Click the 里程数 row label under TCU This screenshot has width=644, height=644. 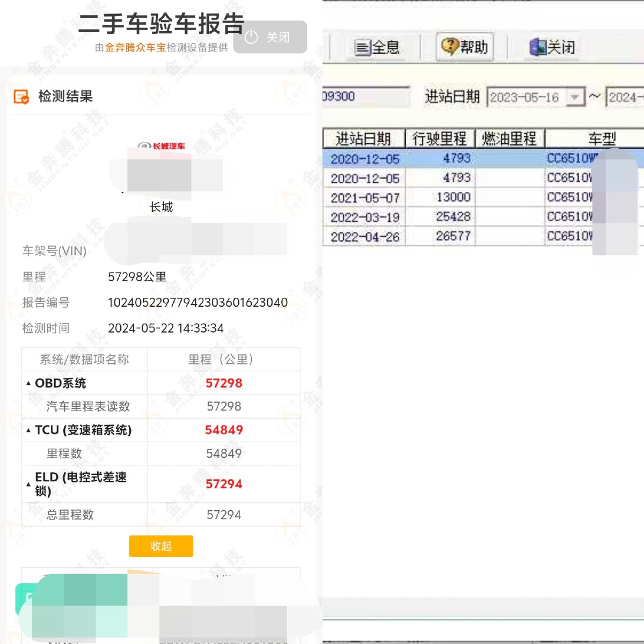(x=64, y=454)
